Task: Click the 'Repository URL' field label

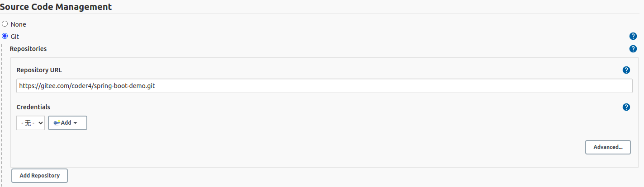Action: click(x=39, y=70)
